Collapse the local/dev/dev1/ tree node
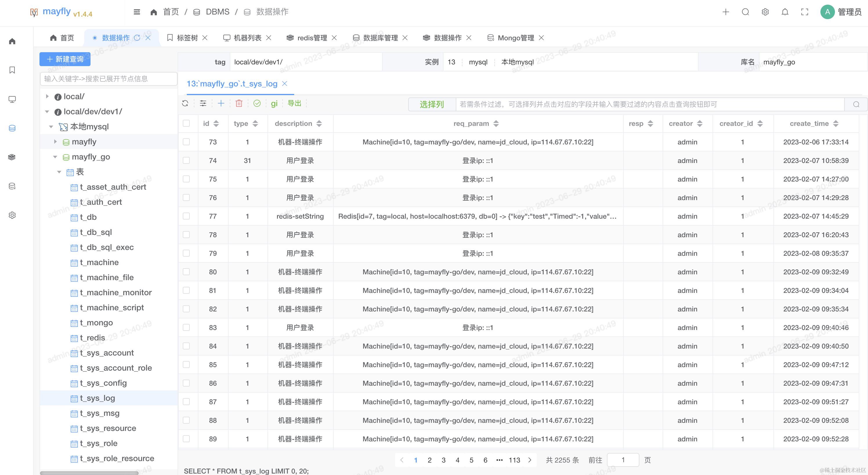The height and width of the screenshot is (475, 868). coord(47,112)
